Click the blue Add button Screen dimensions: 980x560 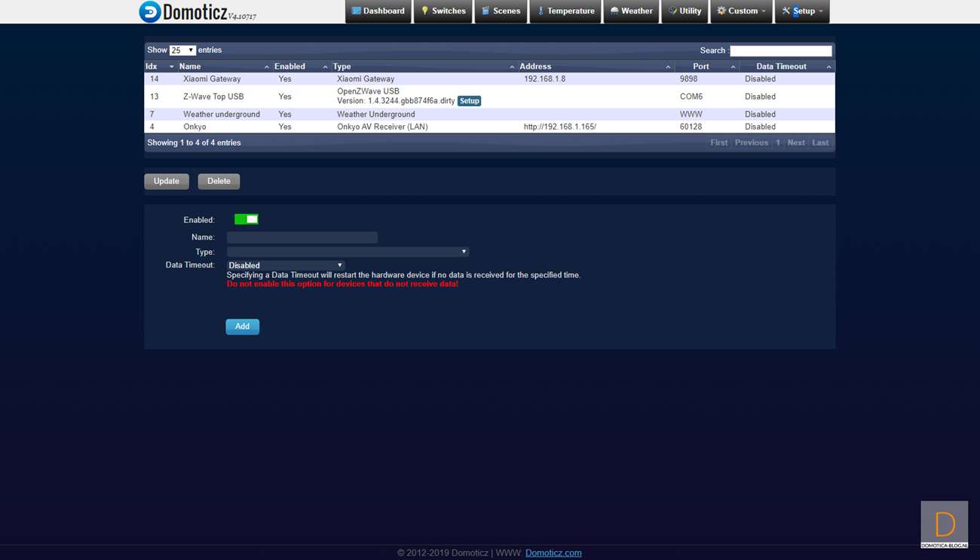[242, 326]
